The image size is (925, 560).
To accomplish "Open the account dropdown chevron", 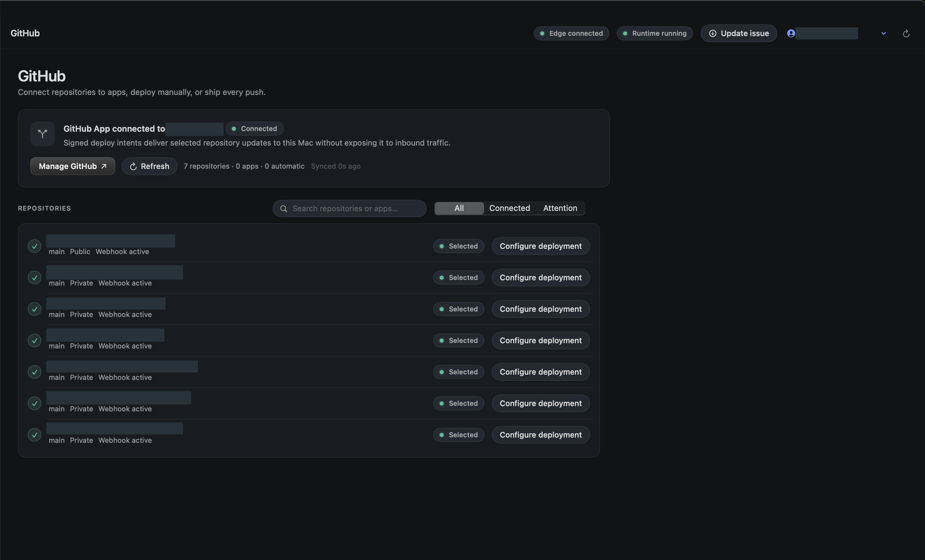I will [x=883, y=33].
